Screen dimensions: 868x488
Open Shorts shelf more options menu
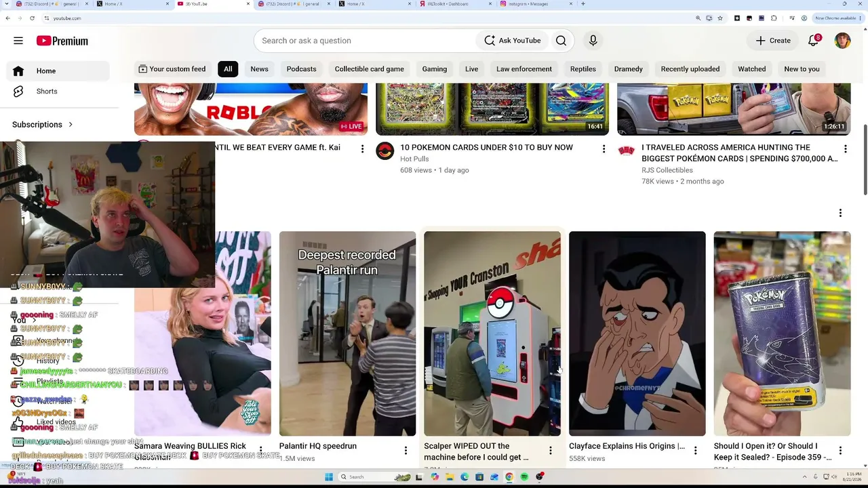840,213
